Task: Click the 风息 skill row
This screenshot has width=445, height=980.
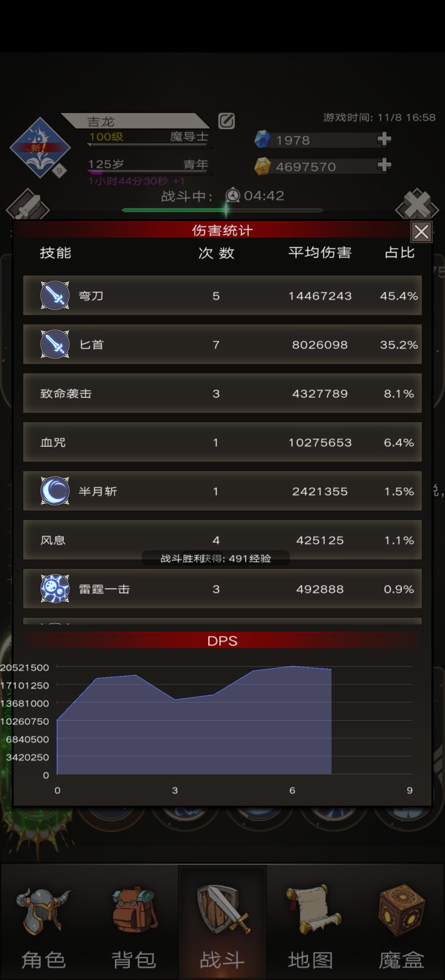Action: pyautogui.click(x=222, y=540)
